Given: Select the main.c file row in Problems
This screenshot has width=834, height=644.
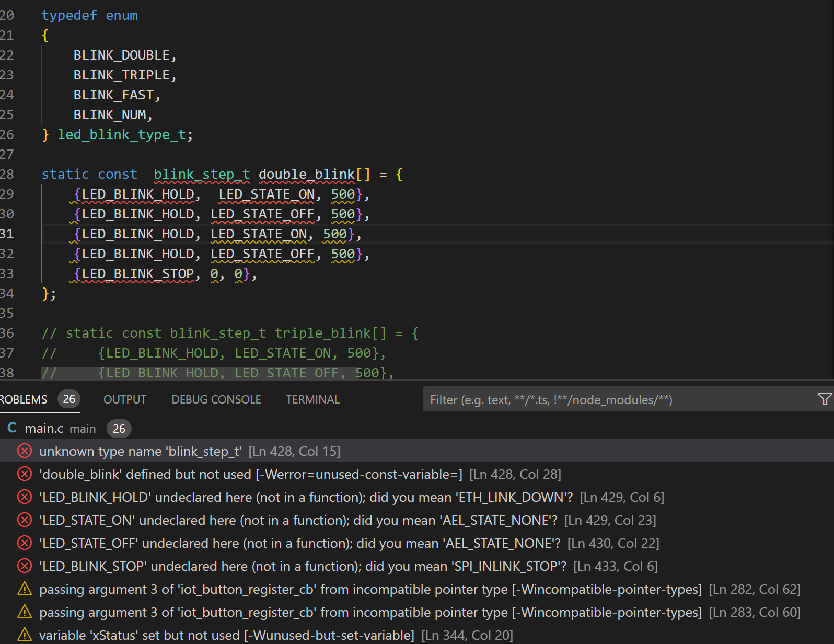Looking at the screenshot, I should point(417,429).
